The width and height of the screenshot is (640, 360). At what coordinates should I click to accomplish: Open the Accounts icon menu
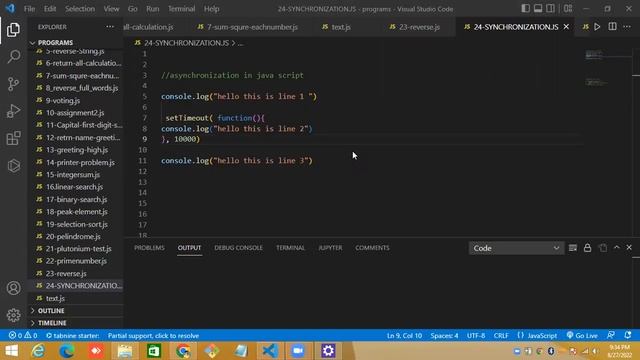(13, 288)
